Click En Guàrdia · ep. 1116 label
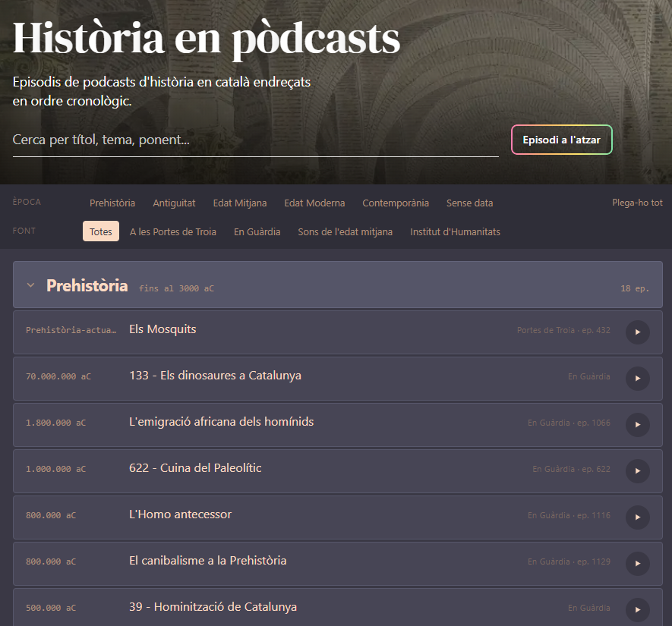The height and width of the screenshot is (626, 672). 569,515
